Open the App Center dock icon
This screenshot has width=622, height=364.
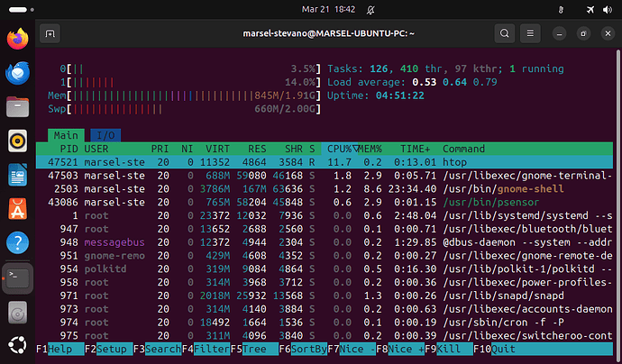pos(16,209)
